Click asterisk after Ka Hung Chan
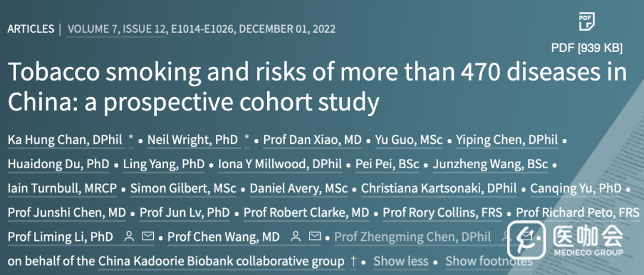644x275 pixels. (x=131, y=140)
